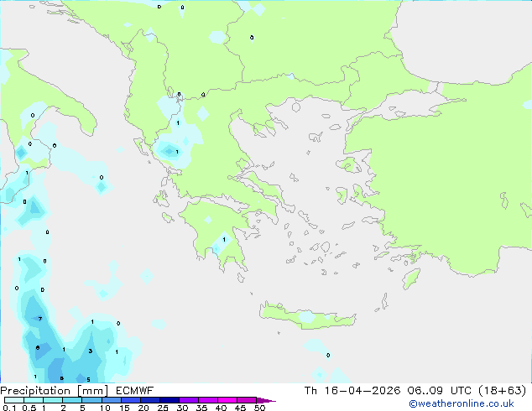Click the purple arrow tip past 50

click(x=266, y=400)
